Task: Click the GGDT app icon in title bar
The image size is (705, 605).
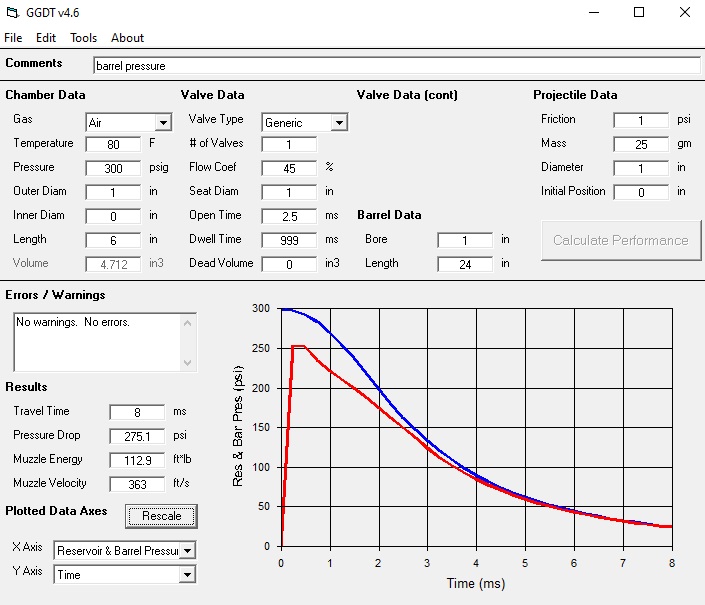Action: [12, 13]
